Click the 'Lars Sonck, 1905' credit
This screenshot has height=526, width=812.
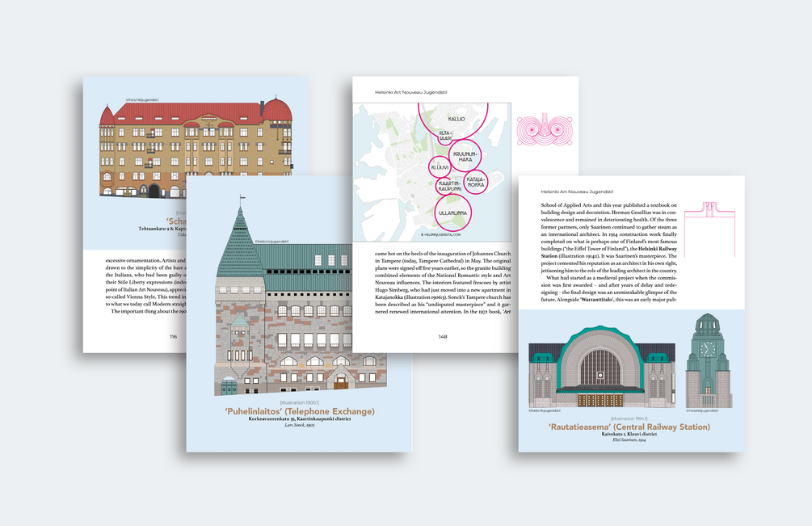pyautogui.click(x=299, y=425)
